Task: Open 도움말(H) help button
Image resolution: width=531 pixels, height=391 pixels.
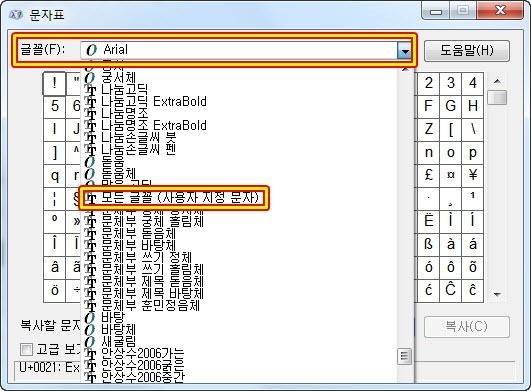Action: coord(467,50)
